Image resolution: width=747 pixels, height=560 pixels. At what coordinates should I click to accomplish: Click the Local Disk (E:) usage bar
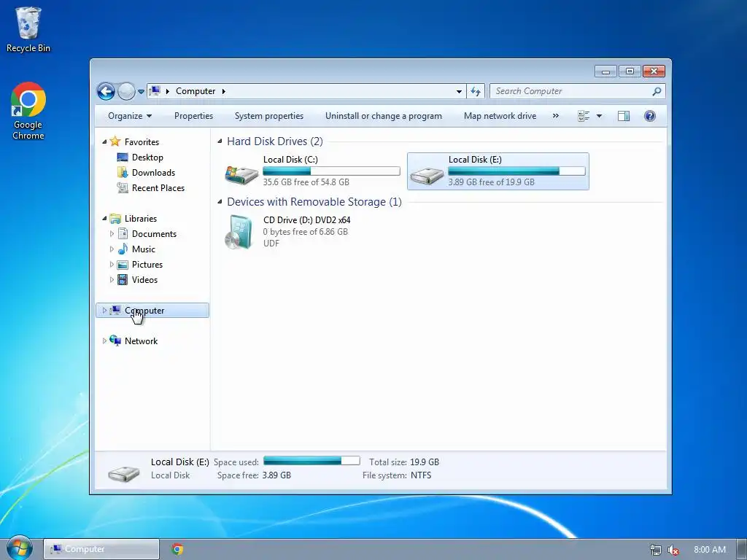(516, 171)
